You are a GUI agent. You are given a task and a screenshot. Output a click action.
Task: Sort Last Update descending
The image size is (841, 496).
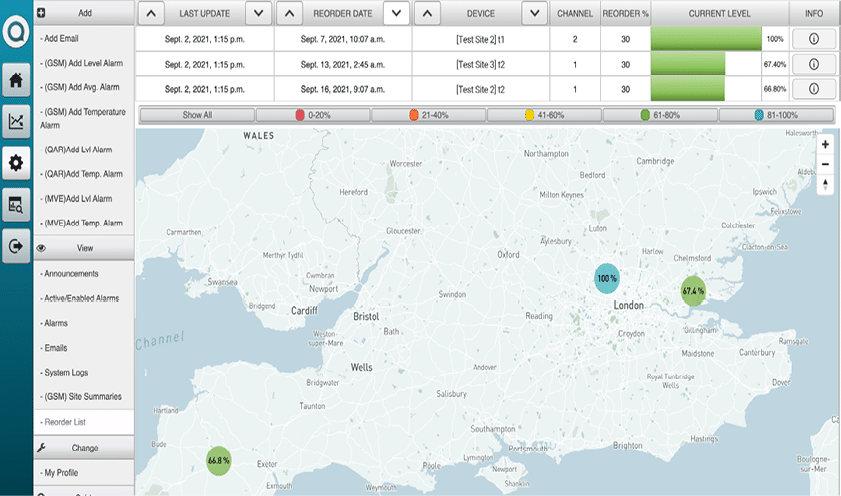point(257,12)
